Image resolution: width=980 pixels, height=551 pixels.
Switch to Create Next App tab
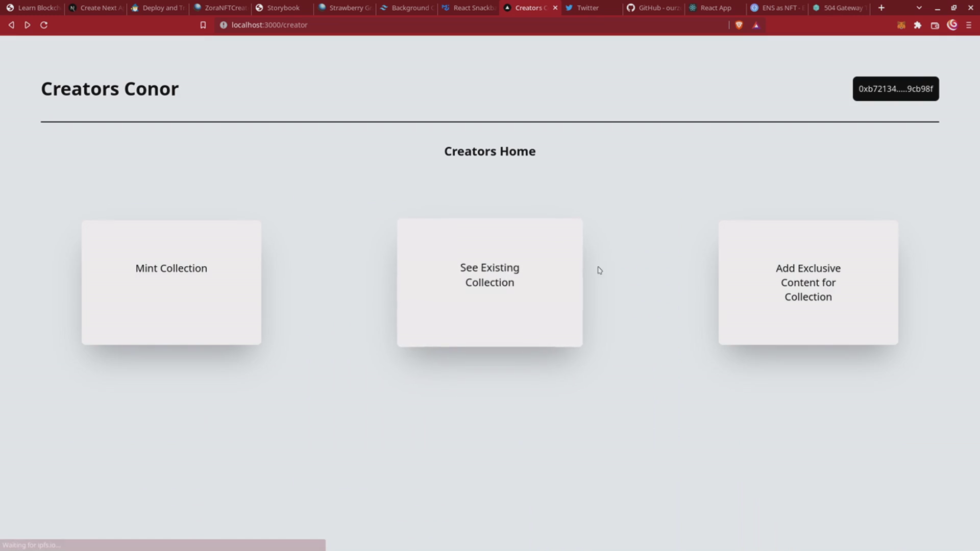point(96,8)
